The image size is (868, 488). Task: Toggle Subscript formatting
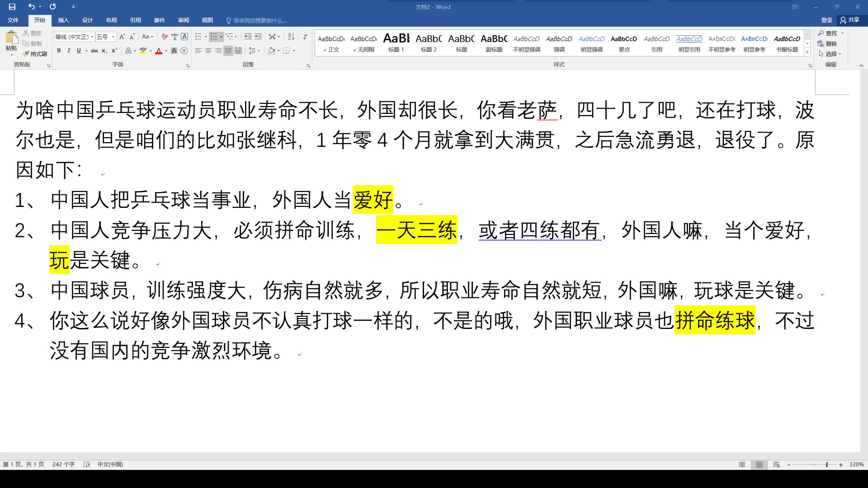click(104, 51)
